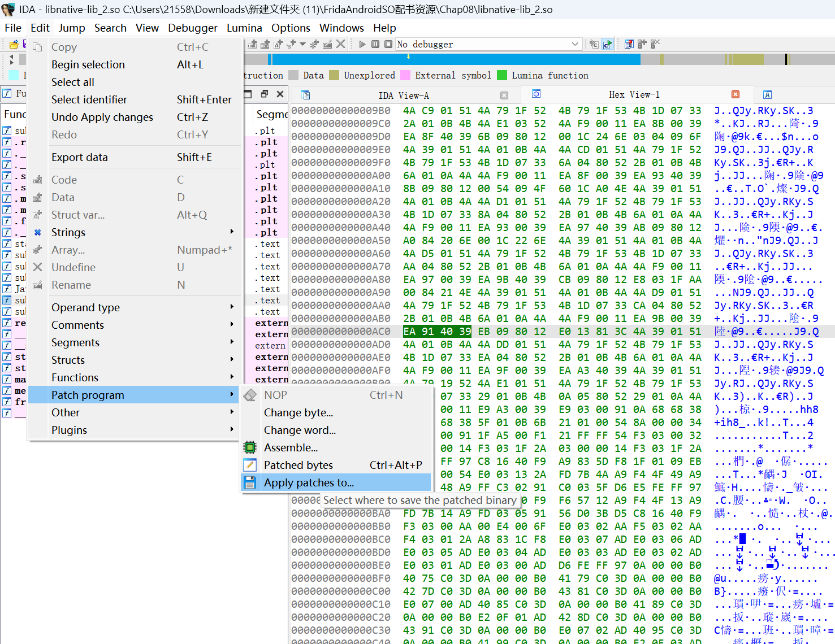Start process with the debugger play button
The image size is (835, 644).
coord(362,44)
